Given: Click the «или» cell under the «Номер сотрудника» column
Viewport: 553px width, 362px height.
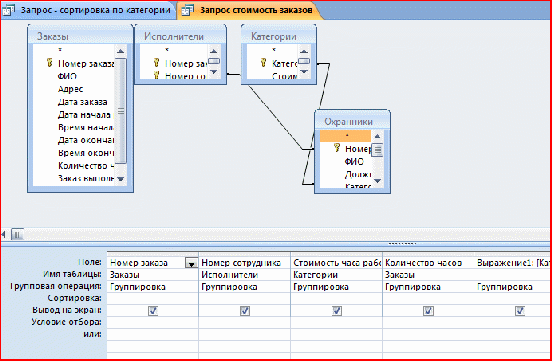Looking at the screenshot, I should pos(244,334).
